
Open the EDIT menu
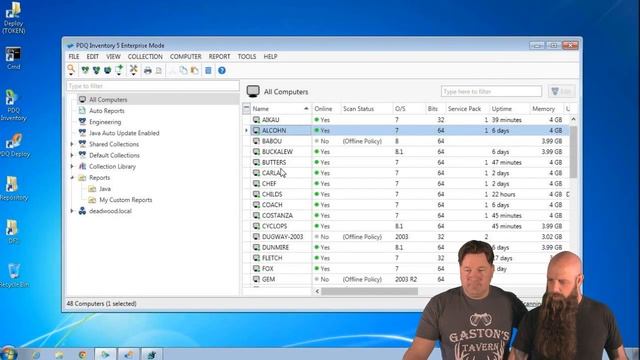(x=93, y=56)
